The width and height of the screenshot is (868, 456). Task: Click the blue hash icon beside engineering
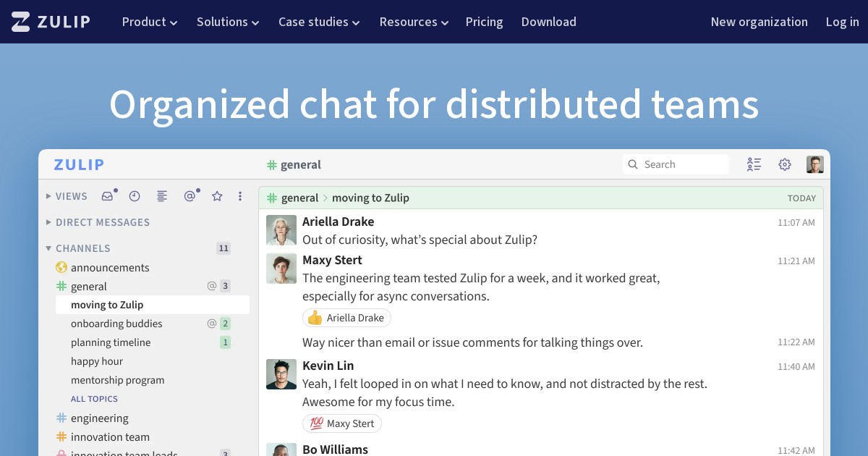pyautogui.click(x=61, y=418)
